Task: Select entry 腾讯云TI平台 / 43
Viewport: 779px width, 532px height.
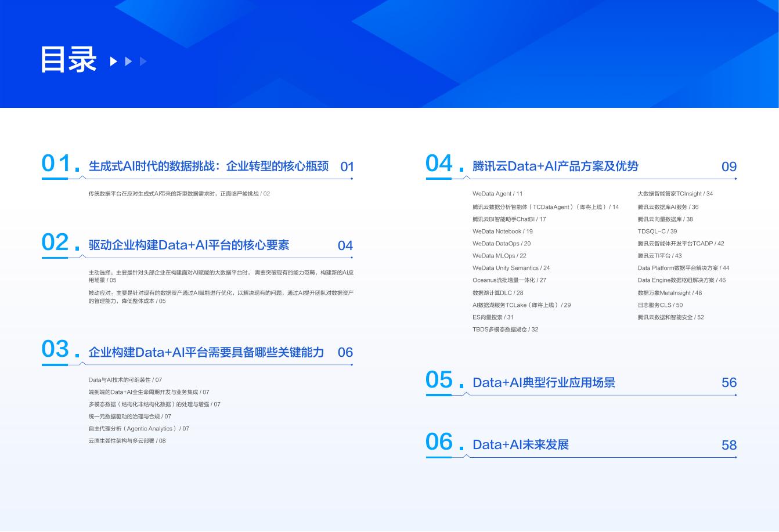Action: point(659,256)
